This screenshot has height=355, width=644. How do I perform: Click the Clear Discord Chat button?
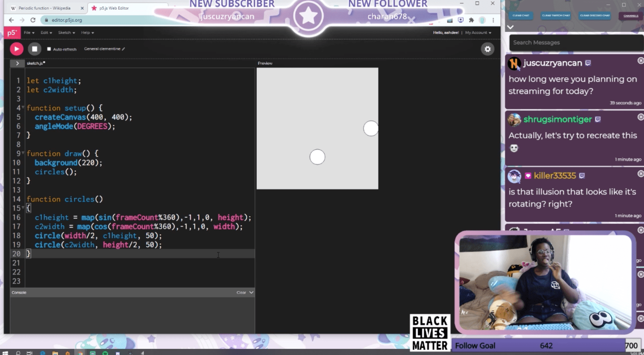point(595,16)
